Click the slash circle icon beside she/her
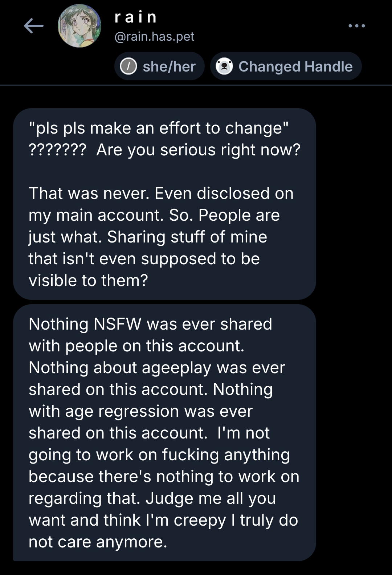This screenshot has width=392, height=575. pyautogui.click(x=128, y=66)
